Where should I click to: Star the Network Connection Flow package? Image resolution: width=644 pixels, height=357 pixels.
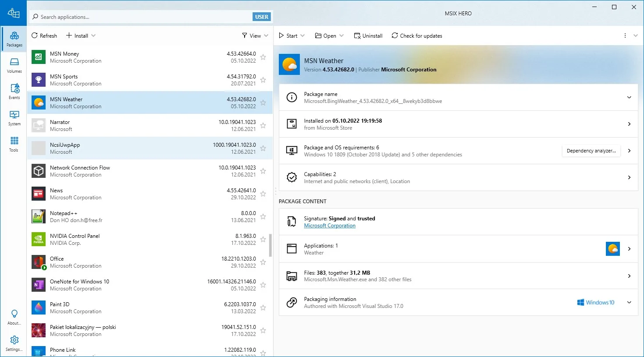click(x=263, y=171)
